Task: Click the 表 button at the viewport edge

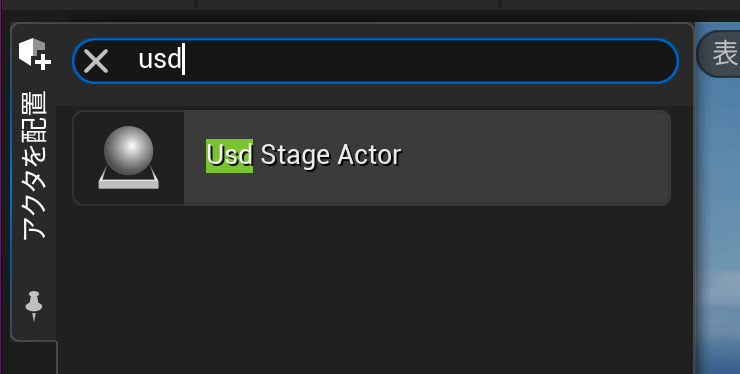Action: click(719, 53)
